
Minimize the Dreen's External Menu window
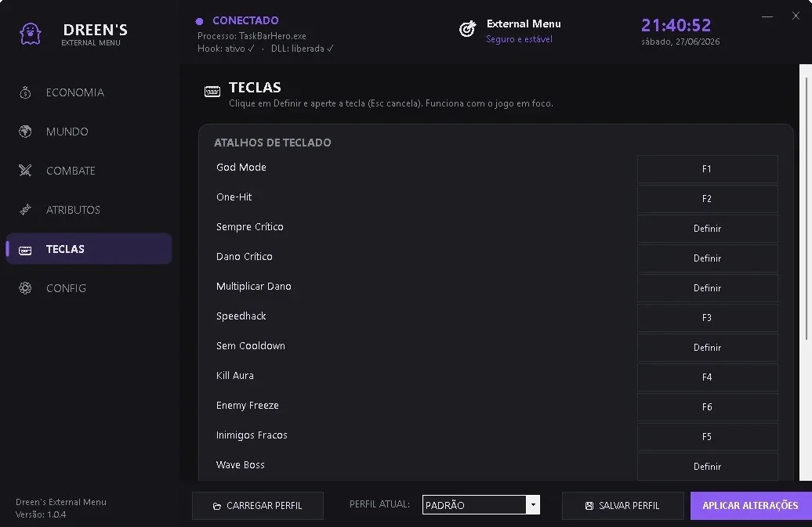pyautogui.click(x=767, y=16)
